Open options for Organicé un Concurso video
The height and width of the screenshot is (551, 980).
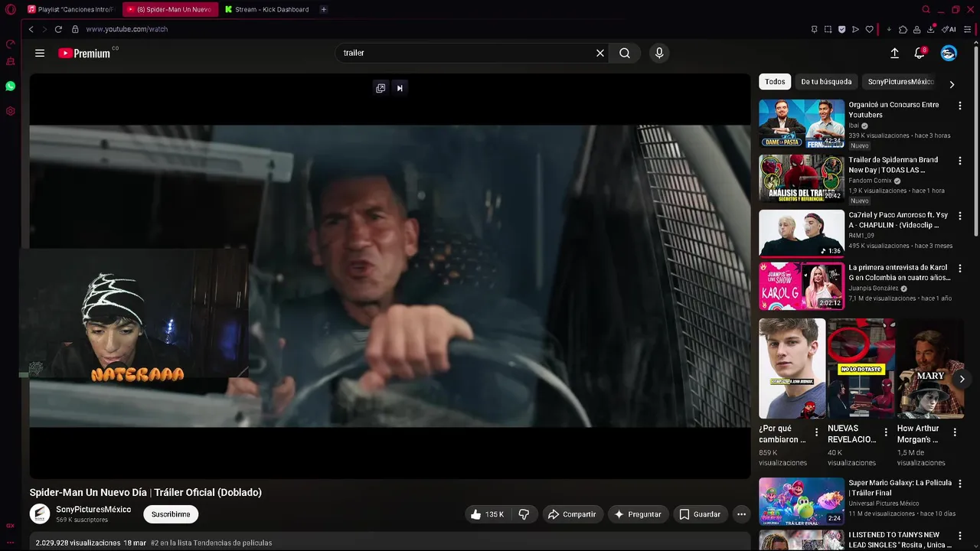960,106
